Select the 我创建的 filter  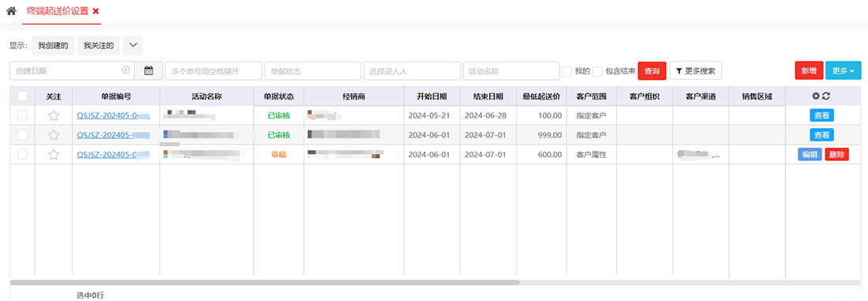pos(53,46)
